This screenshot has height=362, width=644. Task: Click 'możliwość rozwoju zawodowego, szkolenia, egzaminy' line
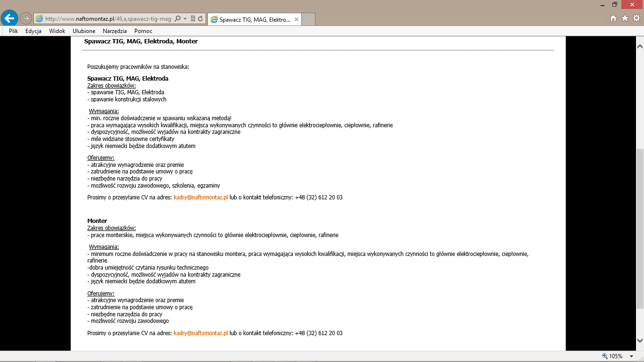click(154, 186)
